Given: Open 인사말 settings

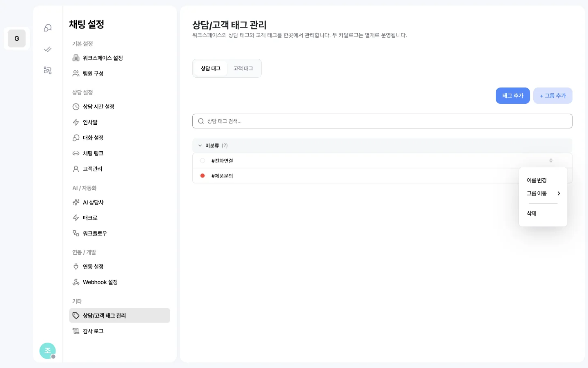Looking at the screenshot, I should click(120, 122).
